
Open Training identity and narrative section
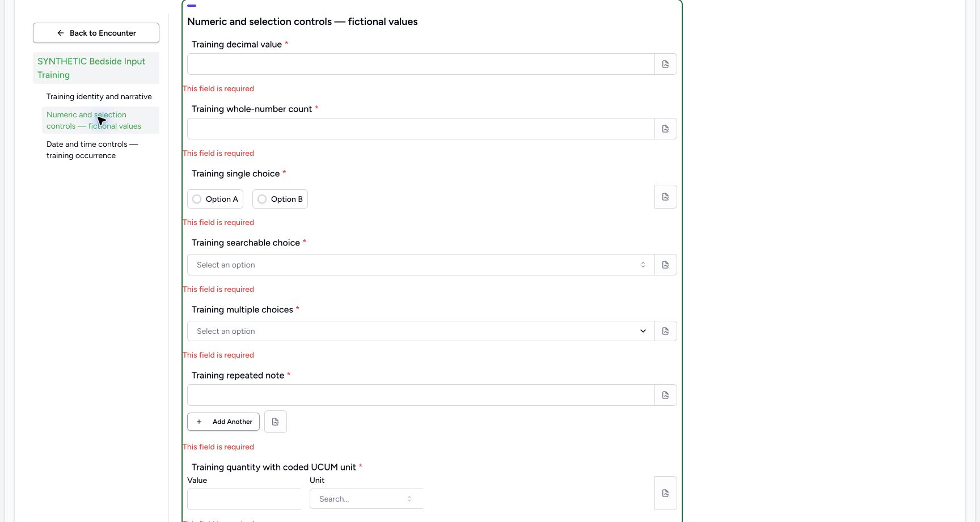click(x=99, y=97)
